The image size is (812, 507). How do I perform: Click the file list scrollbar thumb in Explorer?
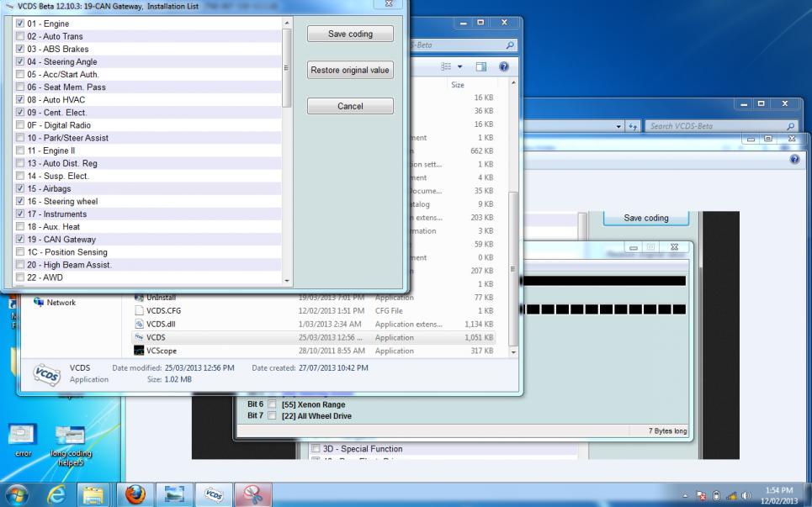pos(513,269)
